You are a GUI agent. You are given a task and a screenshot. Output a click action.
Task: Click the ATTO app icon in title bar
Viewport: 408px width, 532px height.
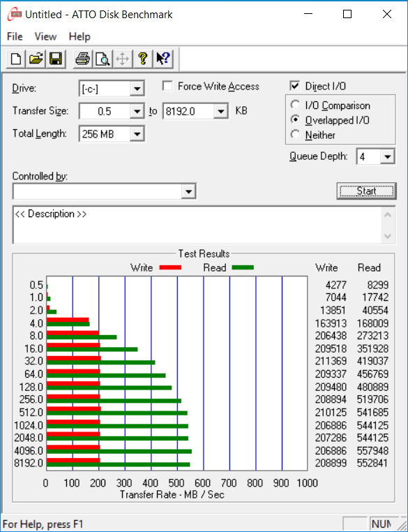(x=15, y=14)
